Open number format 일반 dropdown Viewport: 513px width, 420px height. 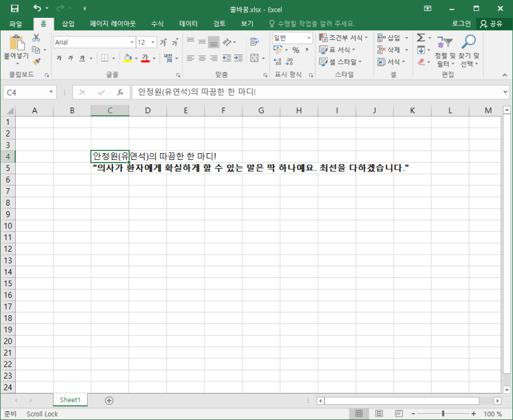[309, 38]
